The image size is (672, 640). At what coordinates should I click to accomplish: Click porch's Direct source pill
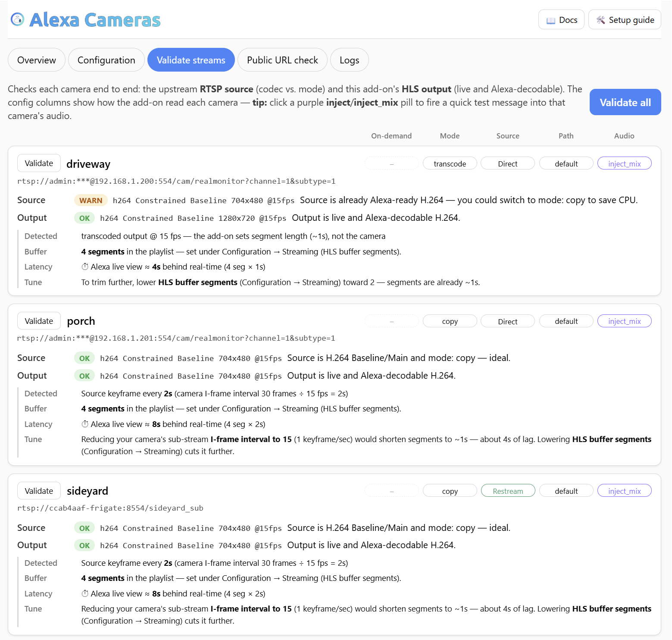tap(507, 321)
